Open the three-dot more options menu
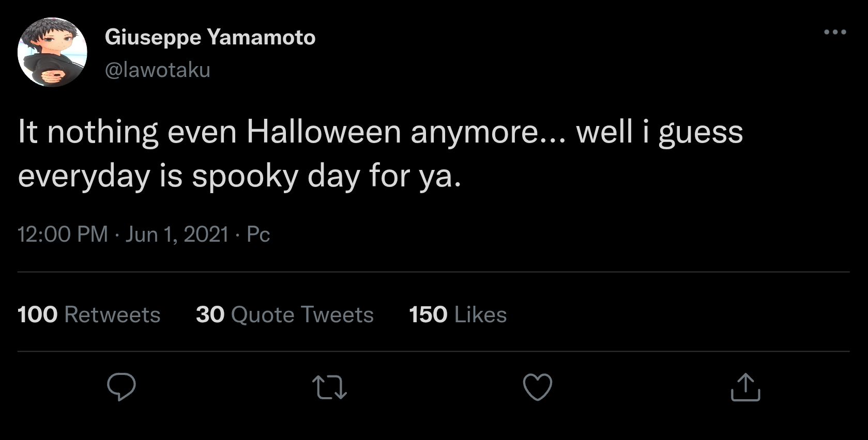 pos(835,32)
